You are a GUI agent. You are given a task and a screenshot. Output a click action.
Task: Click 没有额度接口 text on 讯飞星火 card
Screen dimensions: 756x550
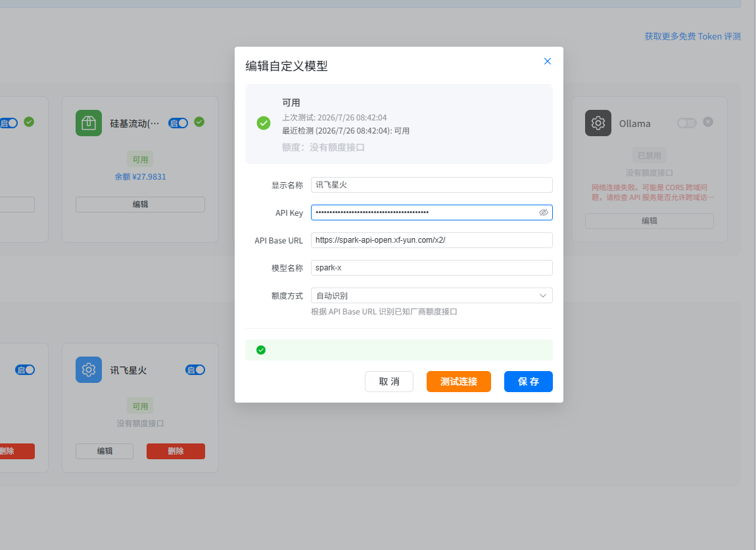140,423
